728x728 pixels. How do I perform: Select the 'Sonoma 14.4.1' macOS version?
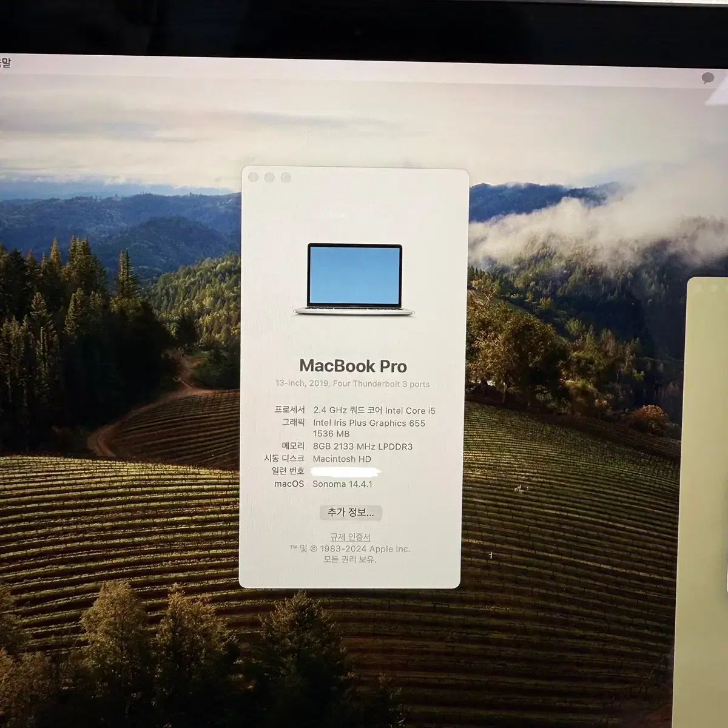point(343,484)
